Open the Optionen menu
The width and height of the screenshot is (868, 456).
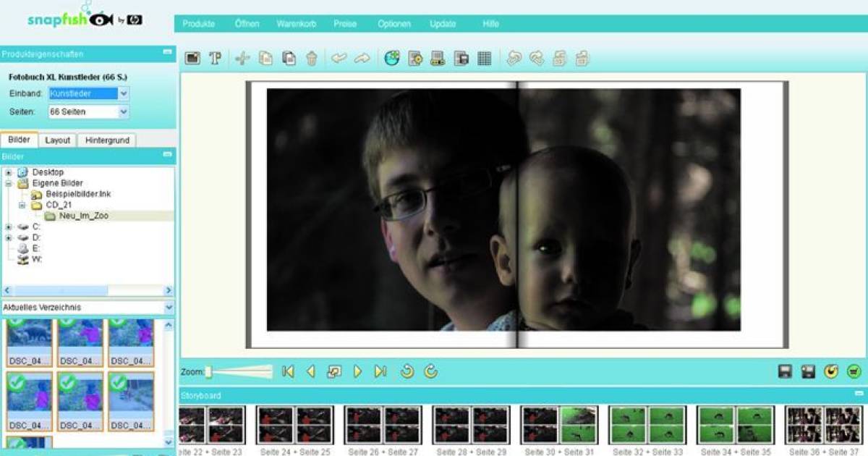click(394, 24)
